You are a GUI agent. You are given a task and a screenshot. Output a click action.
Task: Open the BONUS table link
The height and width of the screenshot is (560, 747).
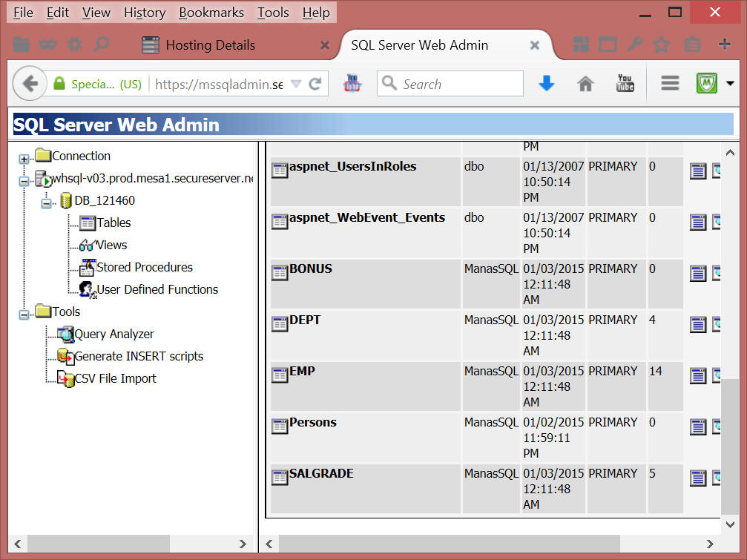coord(311,269)
